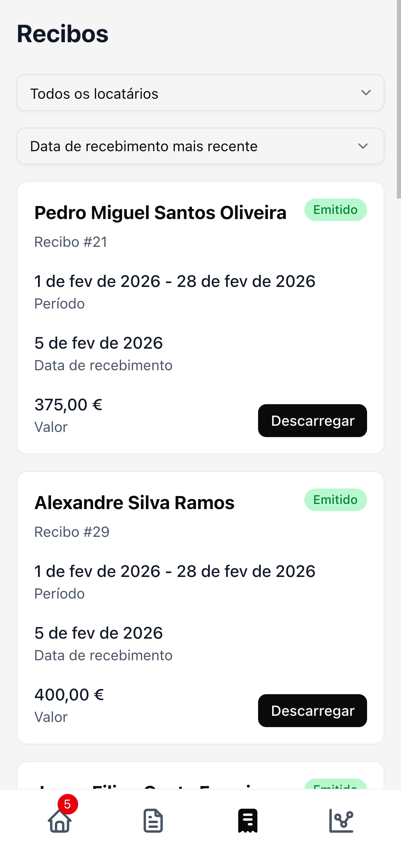Click the 375,00 € value on Pedro's receipt
This screenshot has height=868, width=401.
(x=68, y=405)
